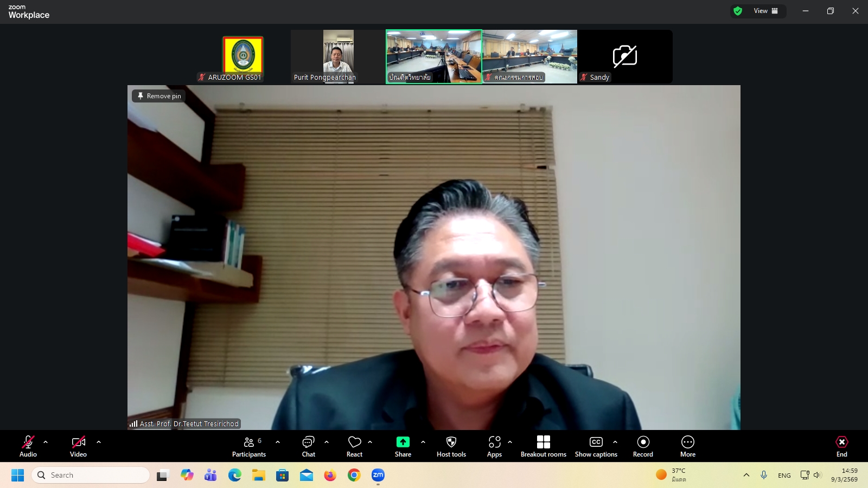Viewport: 868px width, 488px height.
Task: Open the More options menu
Action: coord(687,446)
